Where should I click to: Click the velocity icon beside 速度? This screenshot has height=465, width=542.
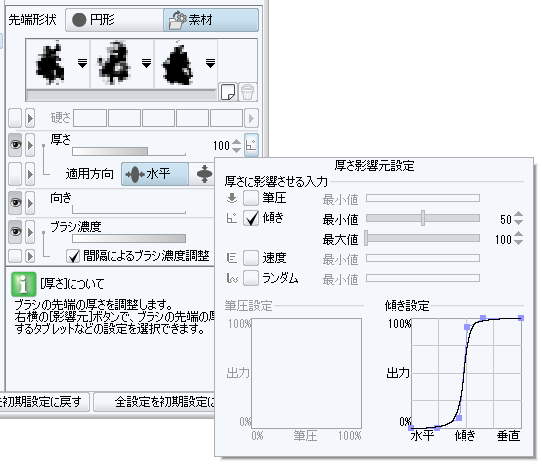click(232, 258)
